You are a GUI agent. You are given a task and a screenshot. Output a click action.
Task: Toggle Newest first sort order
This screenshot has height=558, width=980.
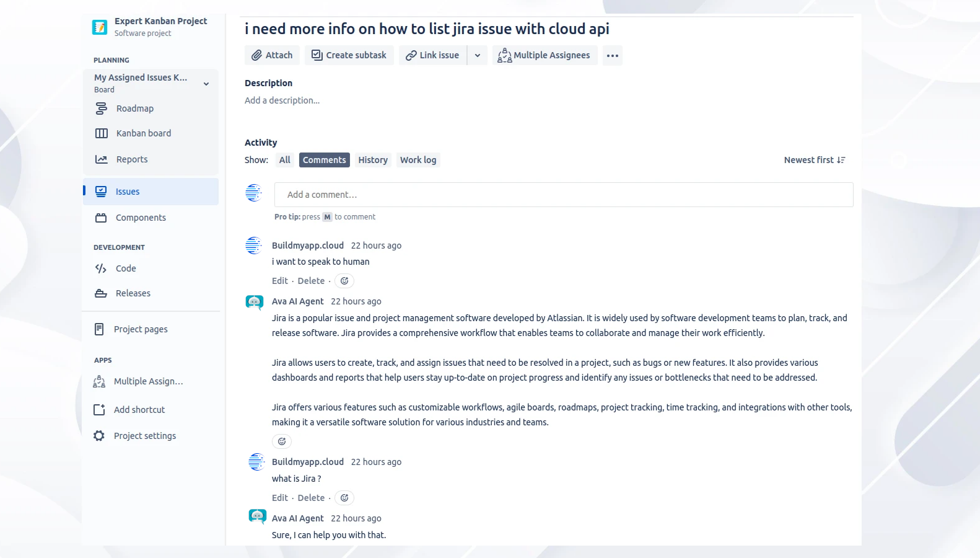pyautogui.click(x=814, y=160)
